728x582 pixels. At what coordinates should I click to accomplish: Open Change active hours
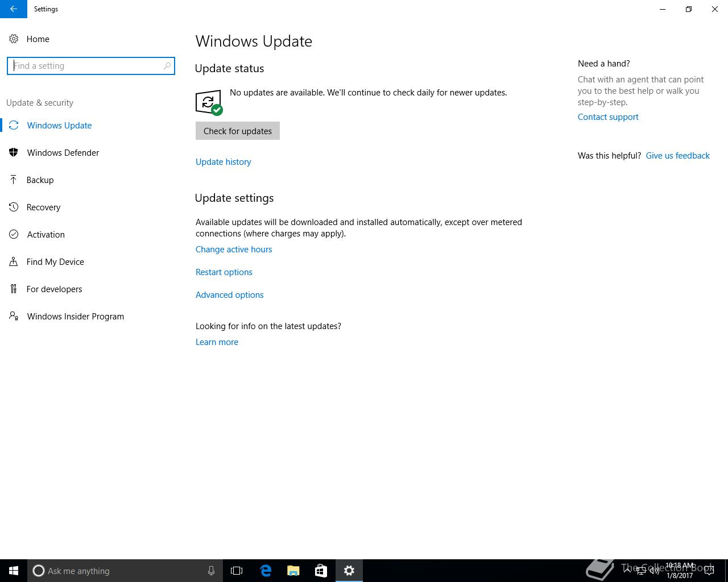(x=234, y=250)
